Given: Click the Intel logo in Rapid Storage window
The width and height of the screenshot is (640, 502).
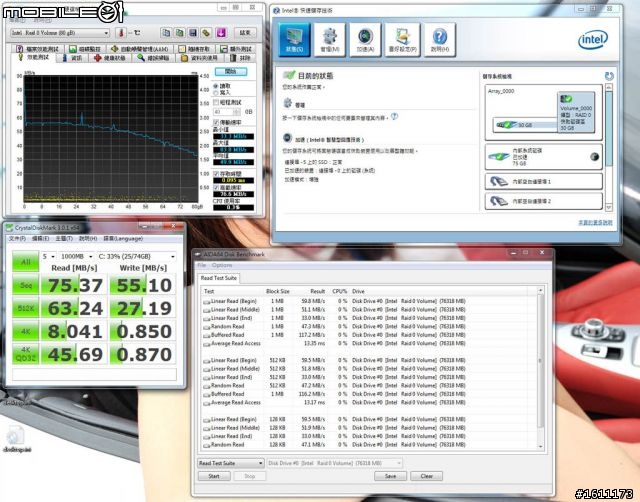Looking at the screenshot, I should (x=593, y=40).
